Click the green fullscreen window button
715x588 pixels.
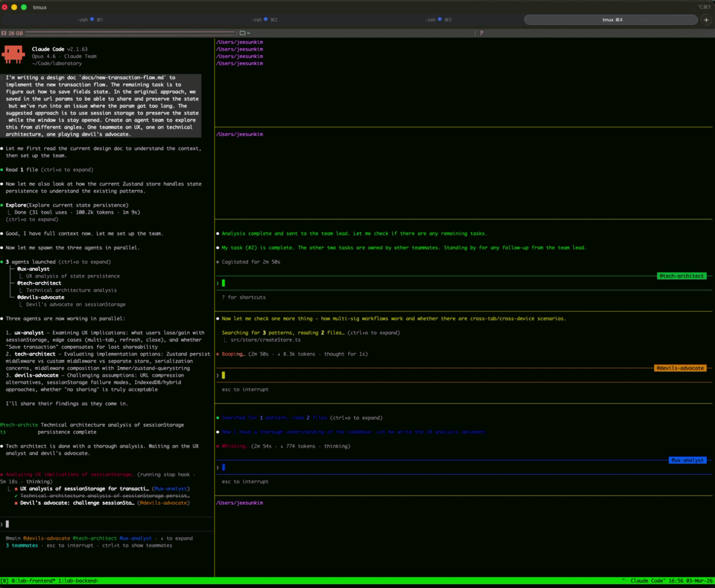[x=23, y=7]
